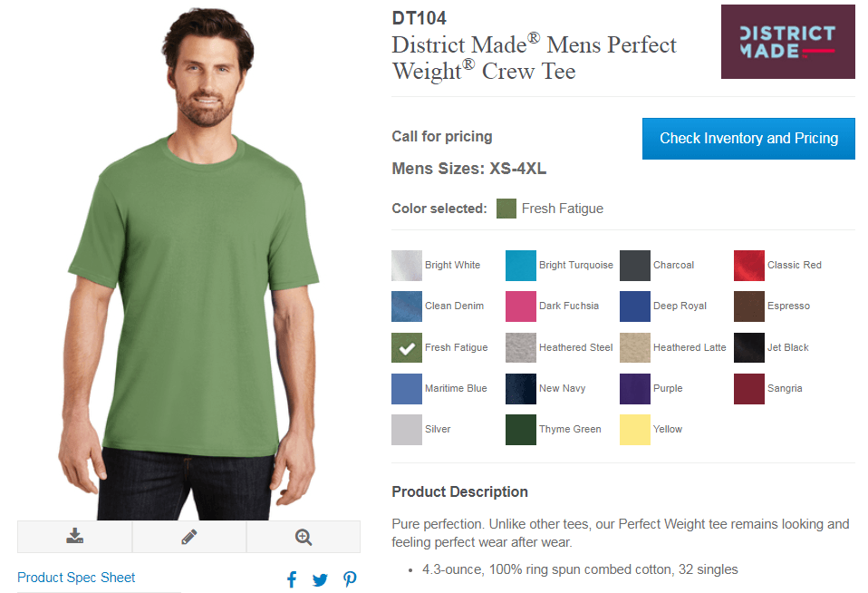The image size is (868, 593).
Task: Select the Heathered Latte swatch
Action: [635, 347]
